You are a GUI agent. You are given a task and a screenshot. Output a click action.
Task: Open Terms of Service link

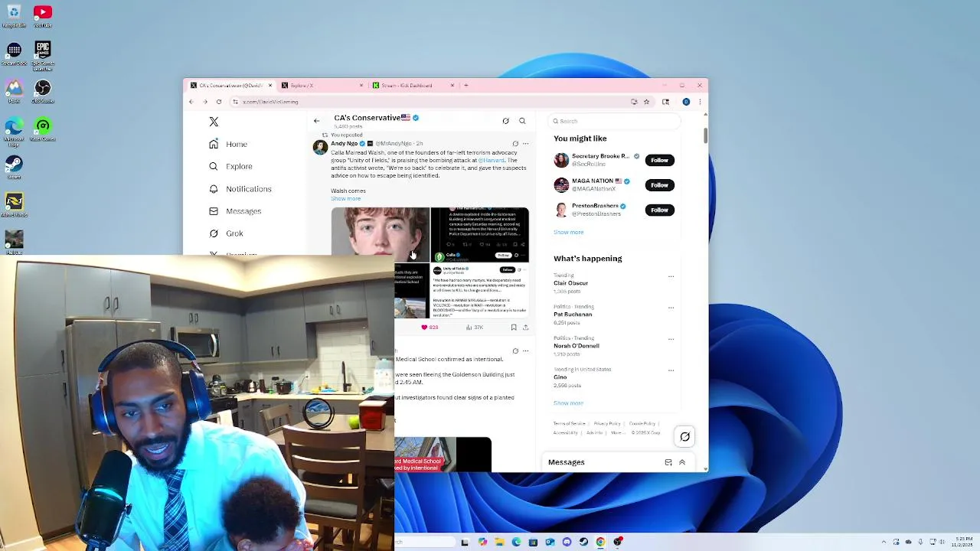point(569,424)
